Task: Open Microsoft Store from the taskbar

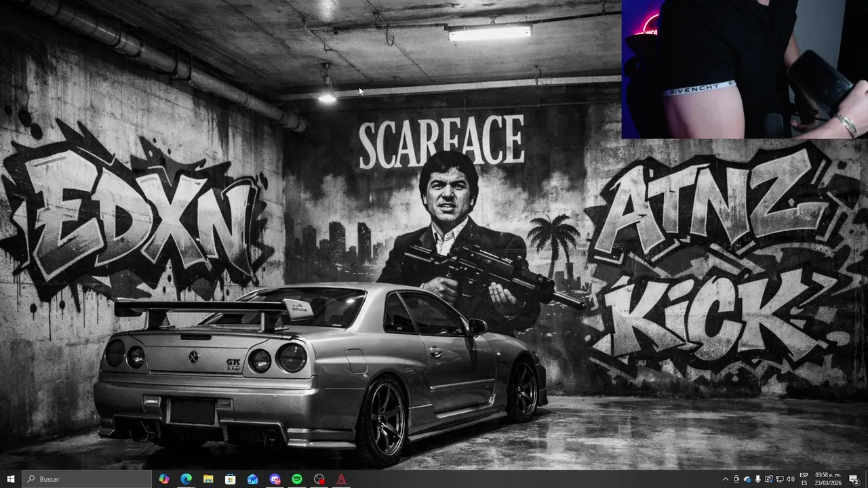Action: pyautogui.click(x=231, y=479)
